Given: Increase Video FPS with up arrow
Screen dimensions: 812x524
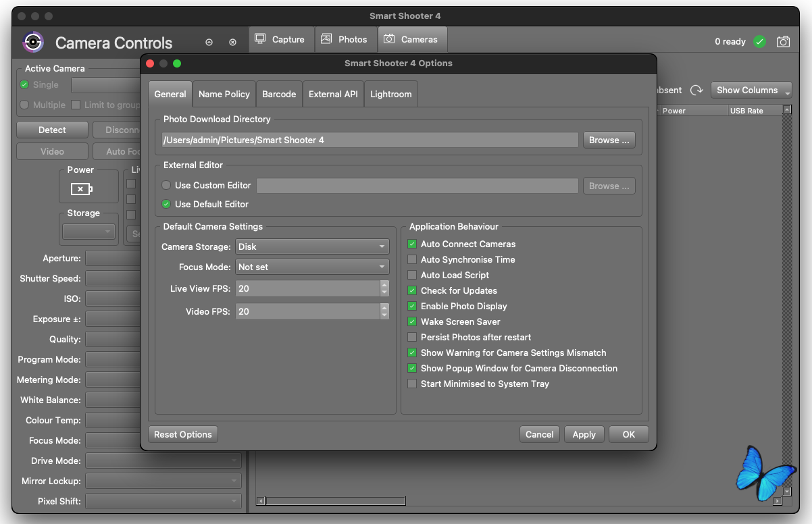Looking at the screenshot, I should point(384,307).
